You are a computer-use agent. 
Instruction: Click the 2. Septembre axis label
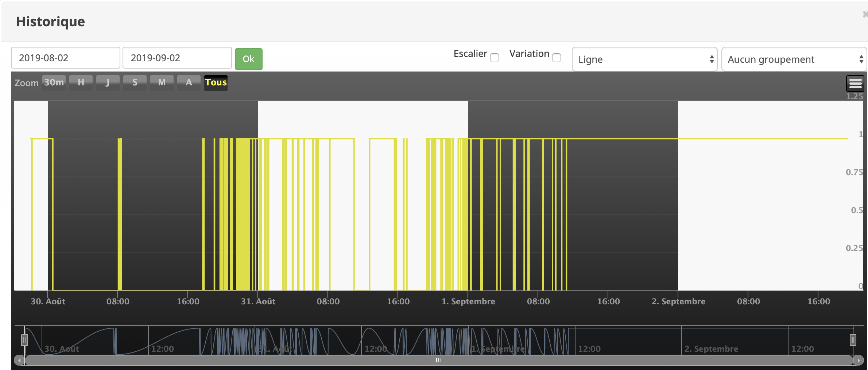[678, 301]
